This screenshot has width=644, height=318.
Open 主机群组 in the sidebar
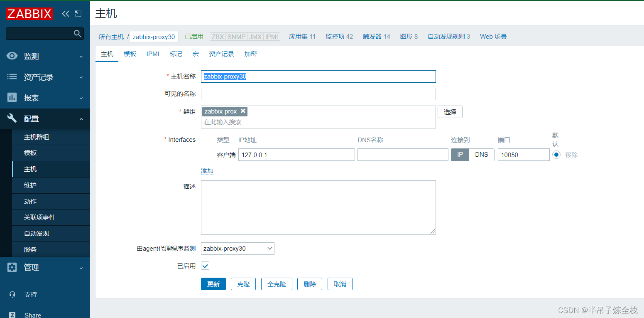(51, 137)
